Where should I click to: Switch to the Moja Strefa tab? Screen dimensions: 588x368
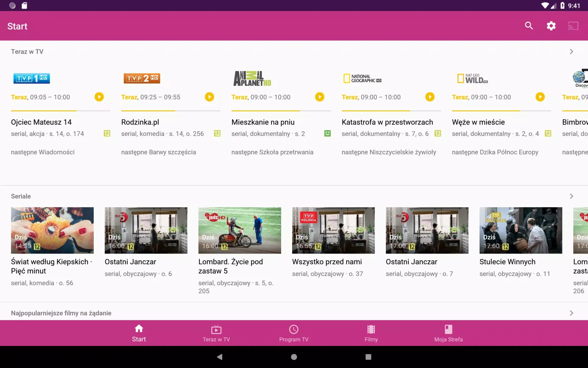[448, 333]
